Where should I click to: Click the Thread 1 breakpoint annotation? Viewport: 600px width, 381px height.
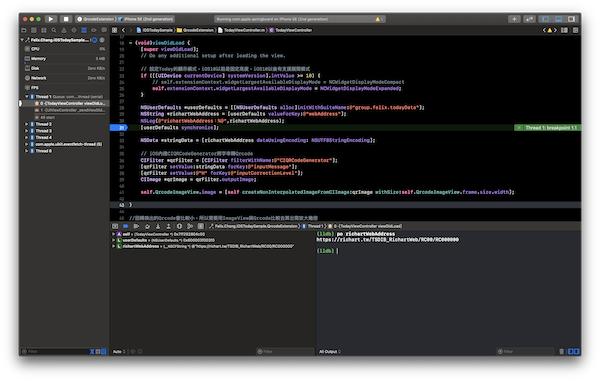point(547,128)
